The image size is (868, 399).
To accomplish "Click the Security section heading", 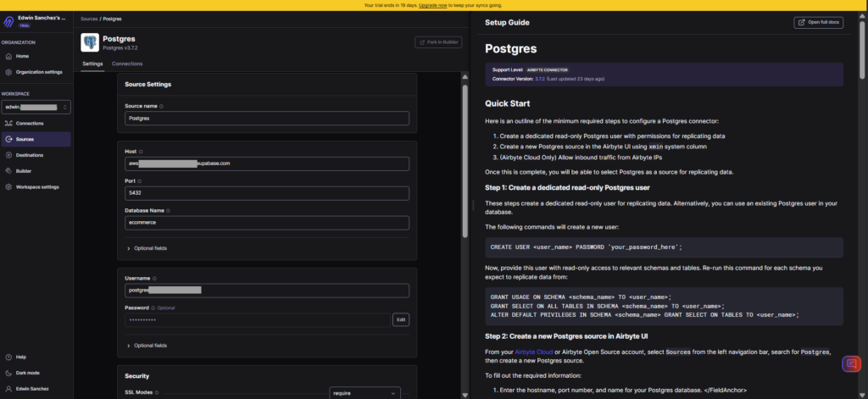I will 136,376.
